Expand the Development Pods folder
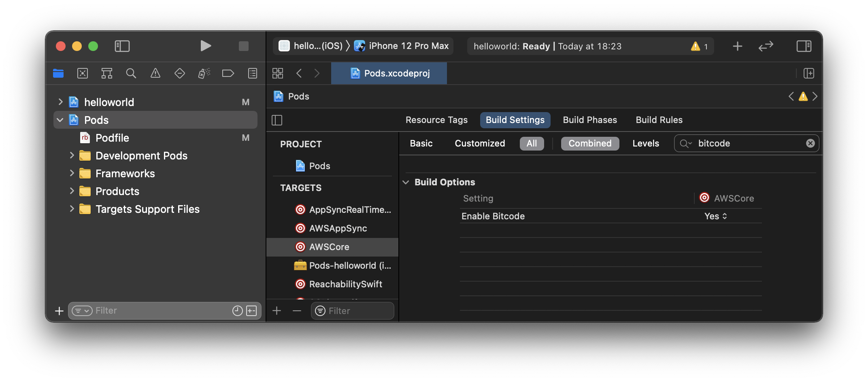868x382 pixels. [x=72, y=155]
